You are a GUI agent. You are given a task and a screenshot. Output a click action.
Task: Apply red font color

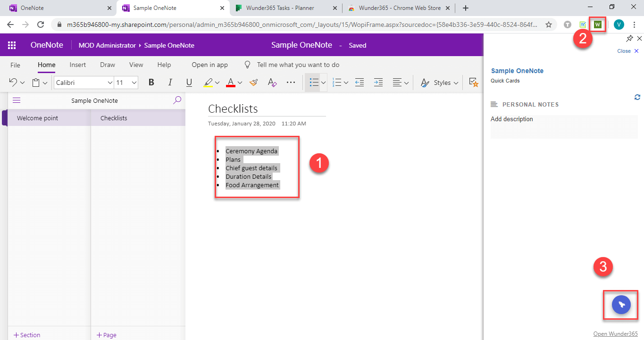pyautogui.click(x=231, y=83)
